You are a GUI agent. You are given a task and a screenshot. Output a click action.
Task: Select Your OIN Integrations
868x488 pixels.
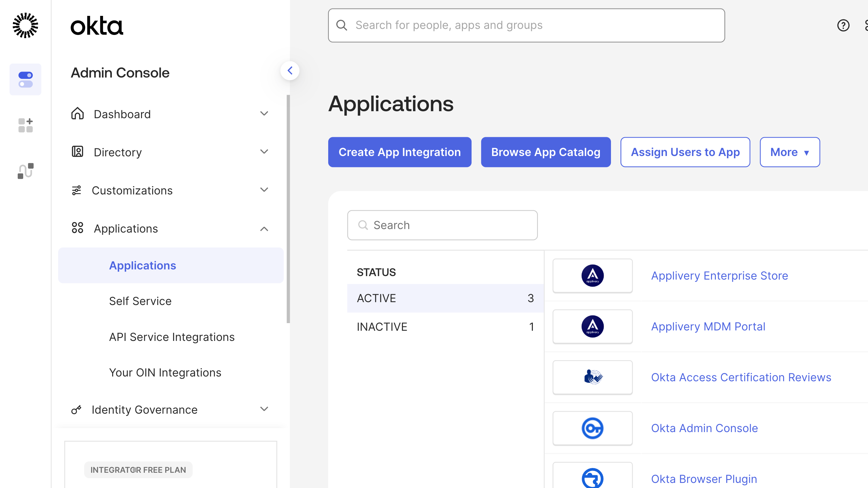click(x=165, y=372)
